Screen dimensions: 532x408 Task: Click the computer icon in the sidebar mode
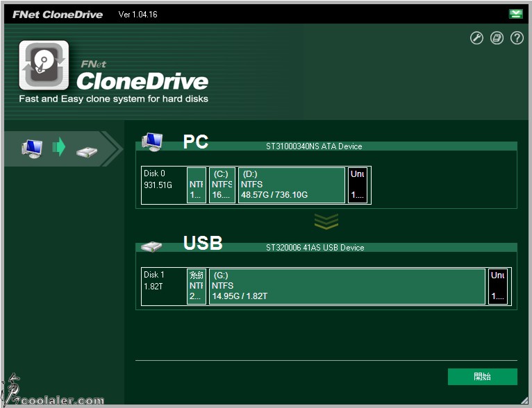coord(32,148)
